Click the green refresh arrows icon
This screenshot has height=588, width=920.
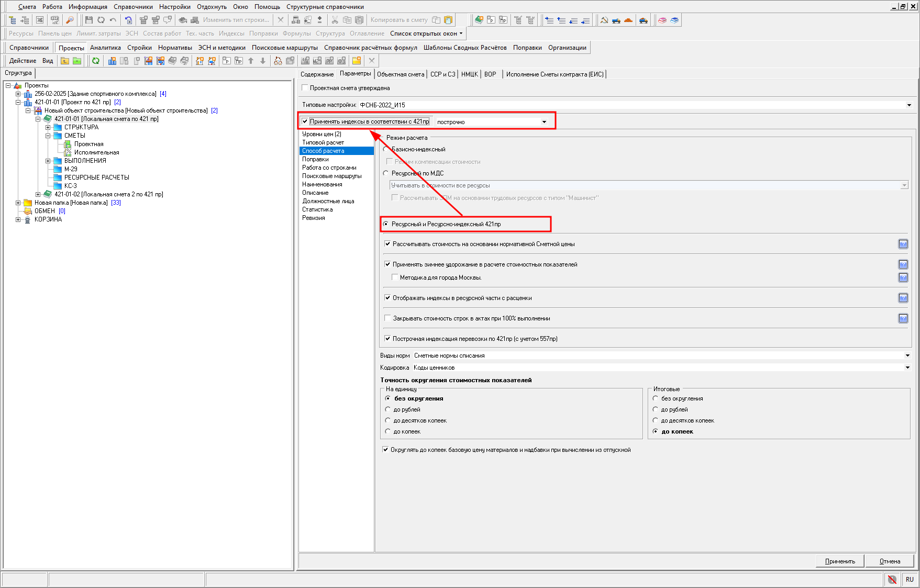[x=96, y=61]
